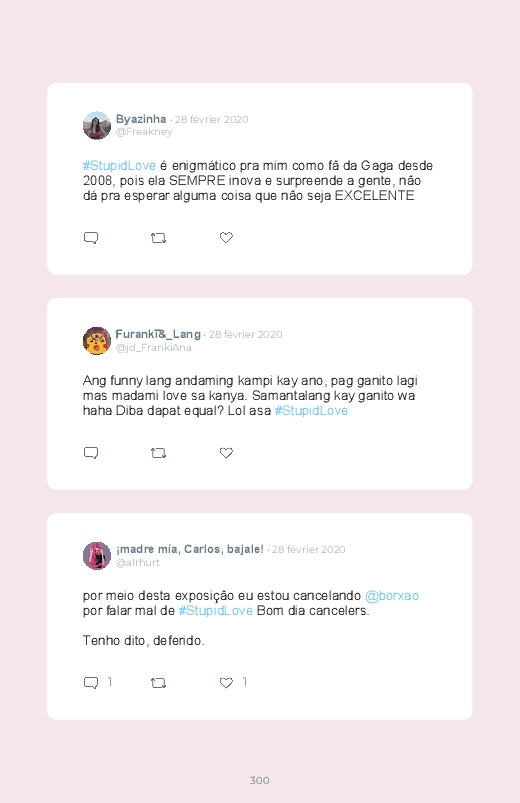Retweet the @alrhurt tweet
The height and width of the screenshot is (803, 520).
pyautogui.click(x=158, y=683)
